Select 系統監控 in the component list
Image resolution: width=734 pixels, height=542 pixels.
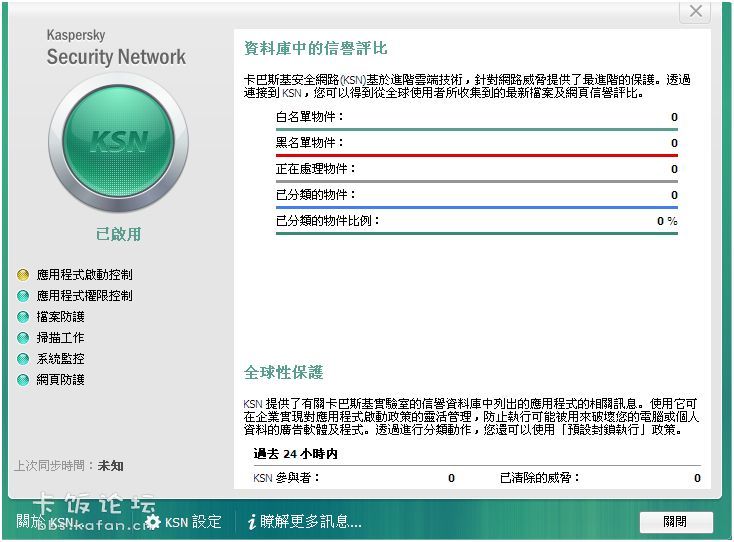point(60,359)
